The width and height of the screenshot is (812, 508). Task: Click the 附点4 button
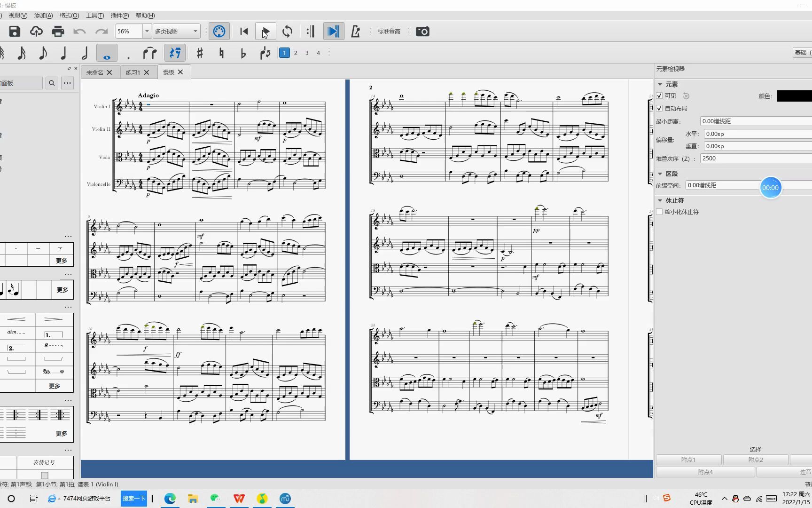[705, 472]
